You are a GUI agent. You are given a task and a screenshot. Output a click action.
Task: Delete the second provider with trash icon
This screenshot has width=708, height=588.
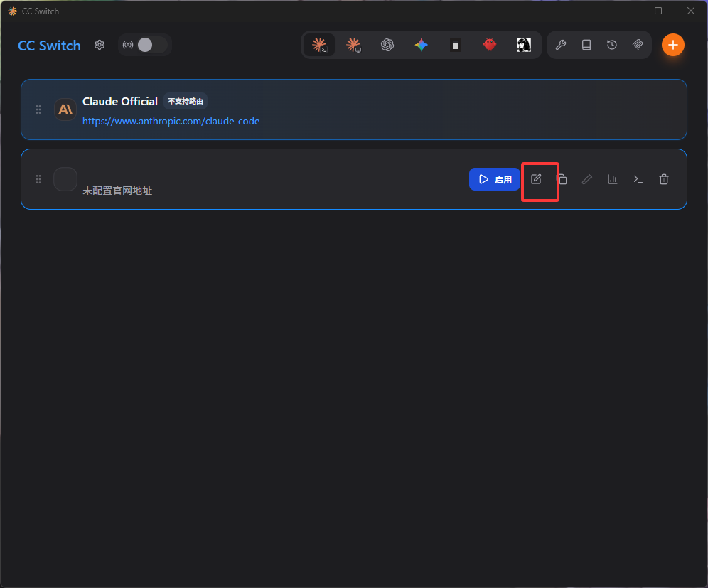coord(664,179)
